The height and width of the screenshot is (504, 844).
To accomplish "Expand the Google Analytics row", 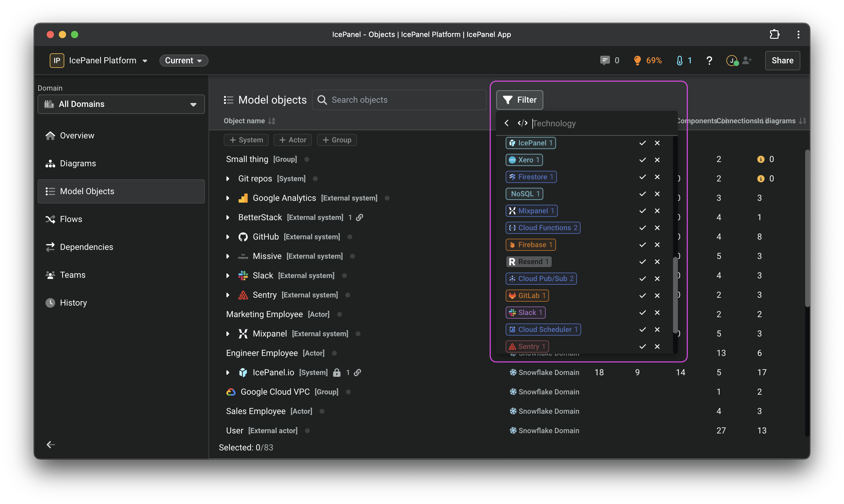I will [x=228, y=198].
